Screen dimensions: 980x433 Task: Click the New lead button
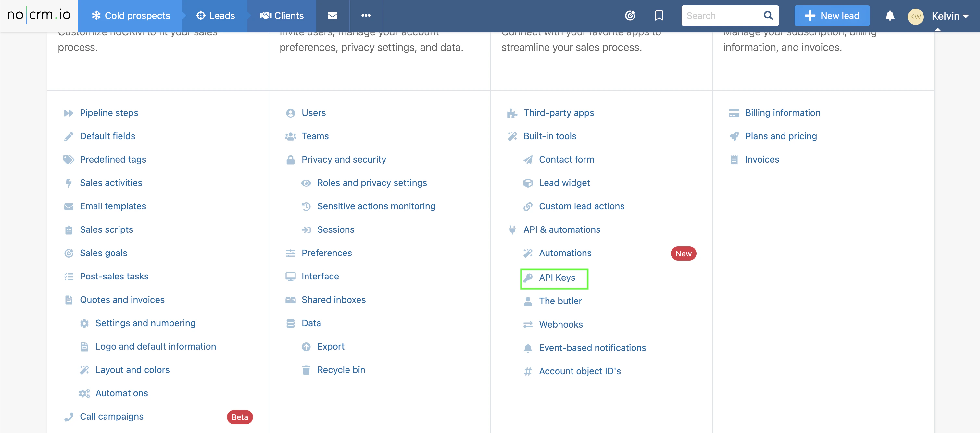point(832,16)
